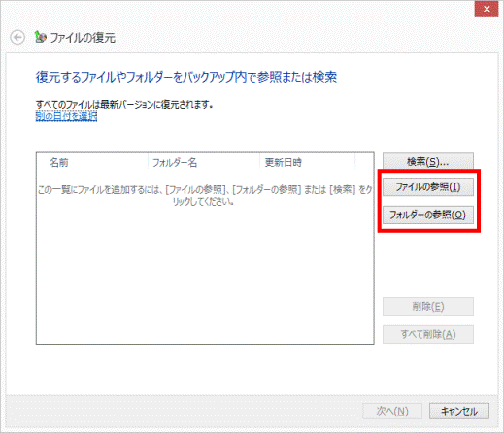
Task: Click the すべて削除(A) button
Action: tap(428, 334)
